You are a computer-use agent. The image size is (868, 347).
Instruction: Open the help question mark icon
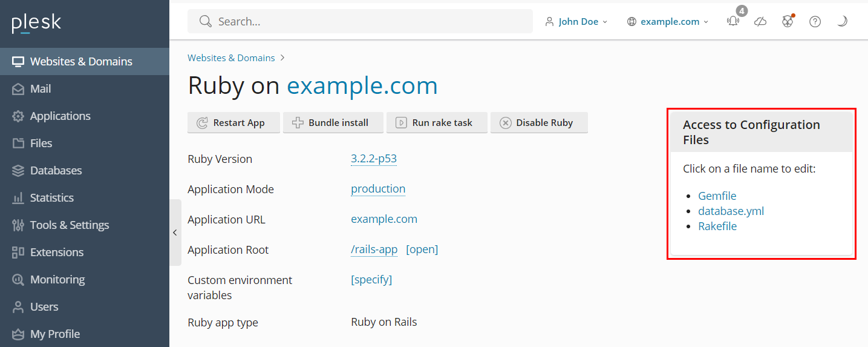tap(815, 22)
